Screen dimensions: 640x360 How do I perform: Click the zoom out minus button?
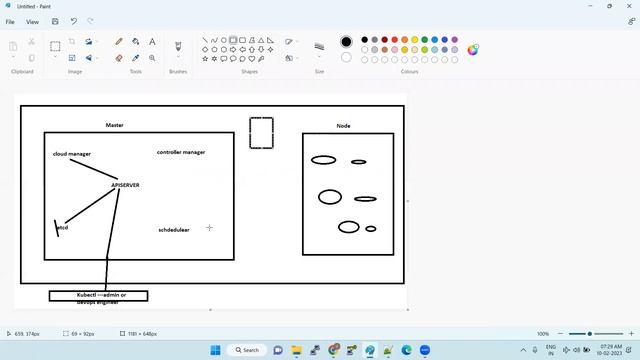tap(560, 334)
